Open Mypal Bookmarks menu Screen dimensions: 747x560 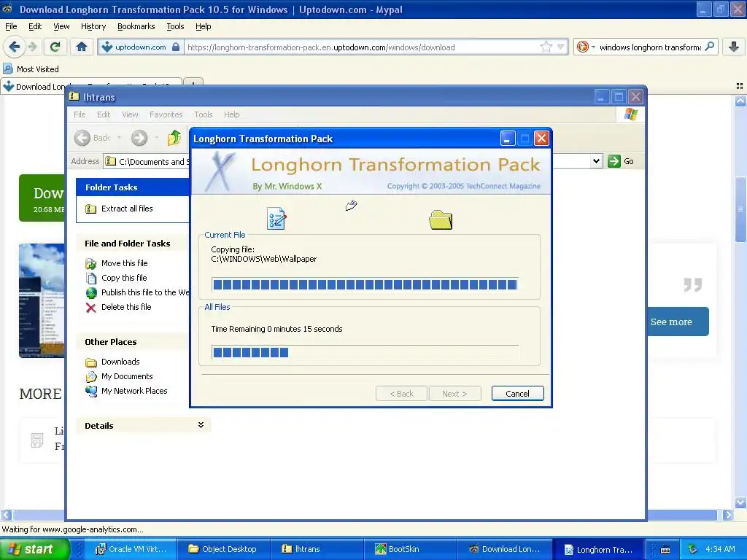pyautogui.click(x=136, y=26)
